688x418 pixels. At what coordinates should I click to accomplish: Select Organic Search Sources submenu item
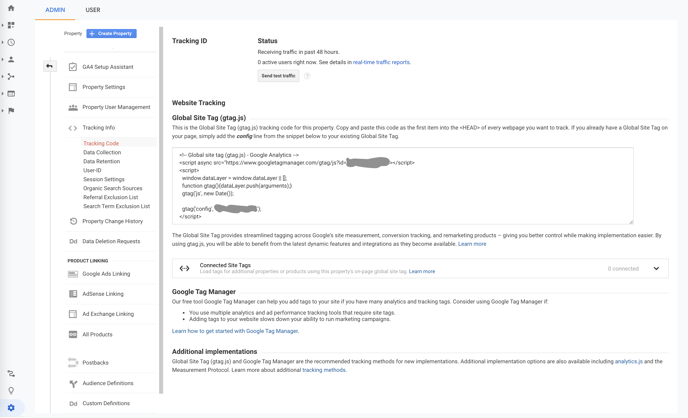click(113, 188)
